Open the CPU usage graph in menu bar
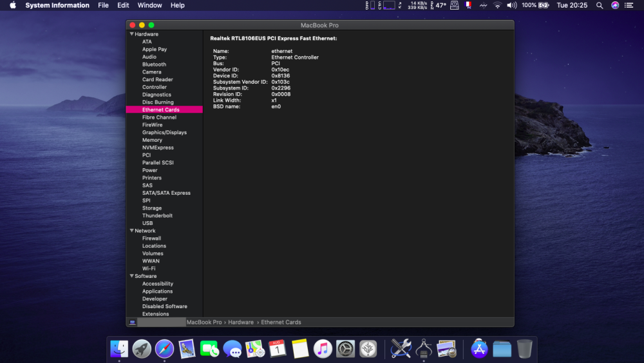 [386, 5]
